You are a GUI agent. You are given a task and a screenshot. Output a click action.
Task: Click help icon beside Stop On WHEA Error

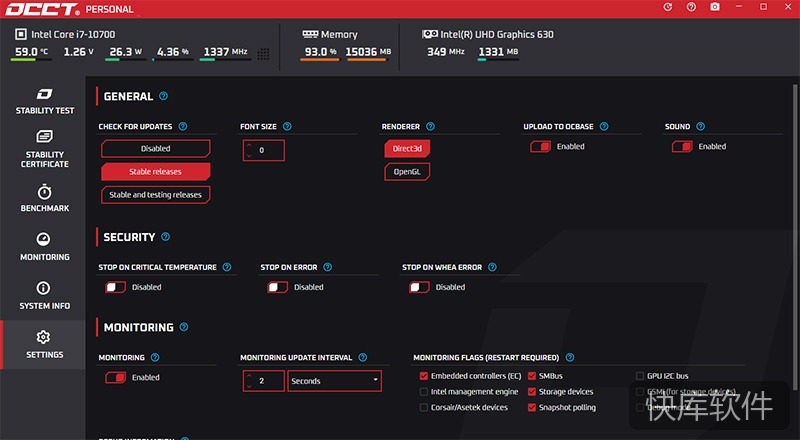[492, 267]
